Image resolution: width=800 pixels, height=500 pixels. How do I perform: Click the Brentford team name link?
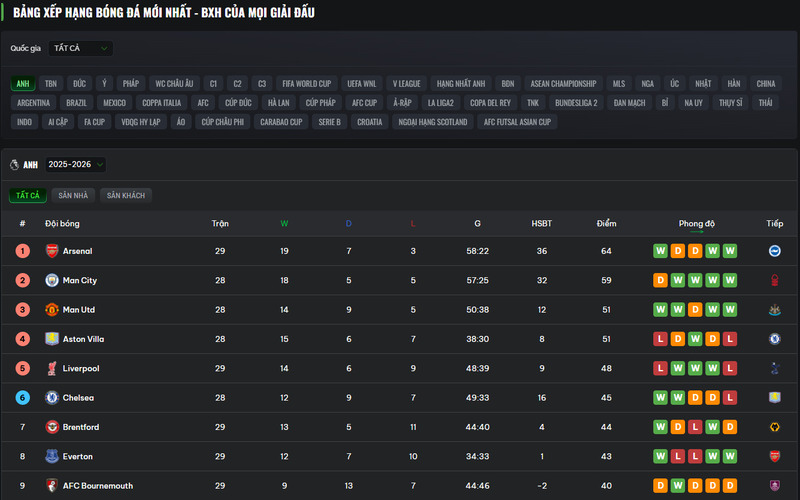pos(81,428)
